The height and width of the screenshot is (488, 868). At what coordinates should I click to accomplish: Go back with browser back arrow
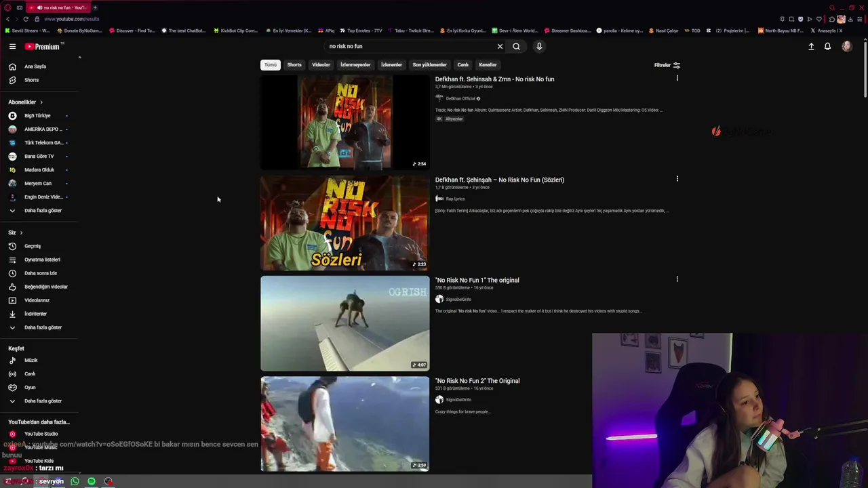[7, 19]
